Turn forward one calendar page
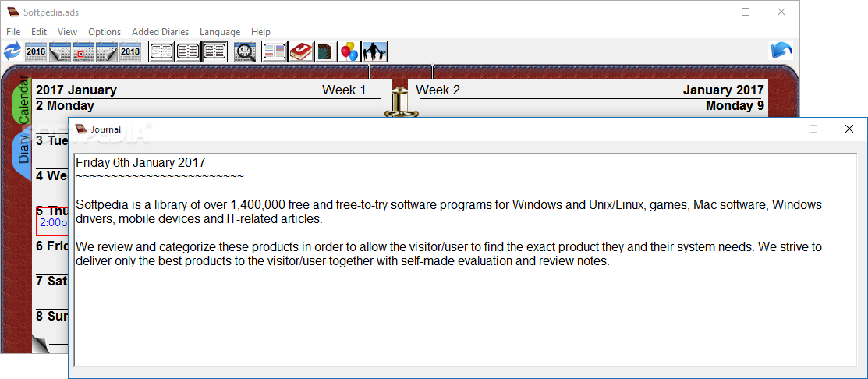The width and height of the screenshot is (868, 379). [107, 51]
